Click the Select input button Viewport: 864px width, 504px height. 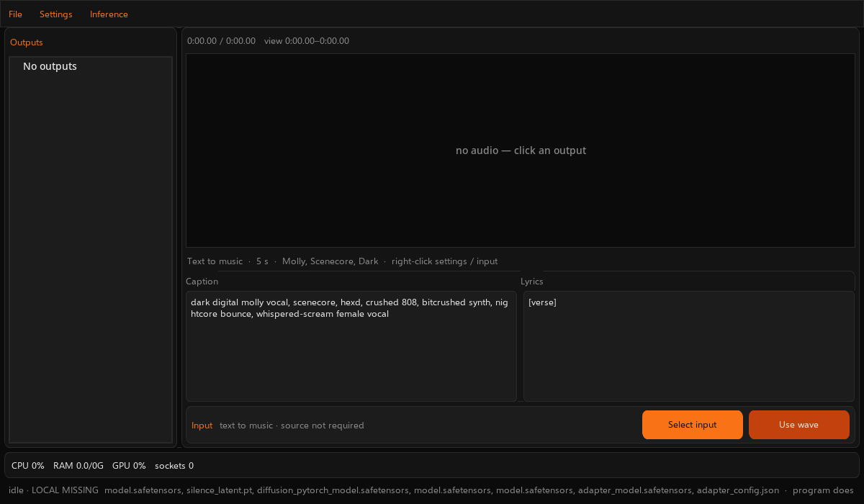coord(692,425)
